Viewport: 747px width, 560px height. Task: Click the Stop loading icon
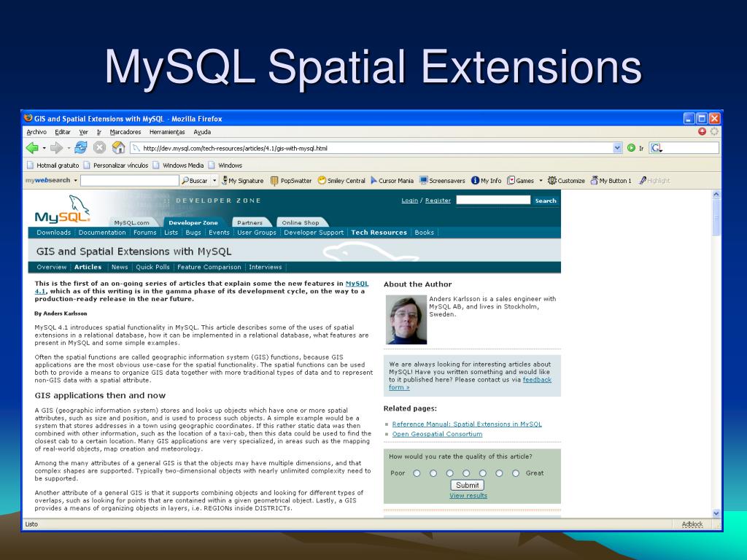point(99,147)
